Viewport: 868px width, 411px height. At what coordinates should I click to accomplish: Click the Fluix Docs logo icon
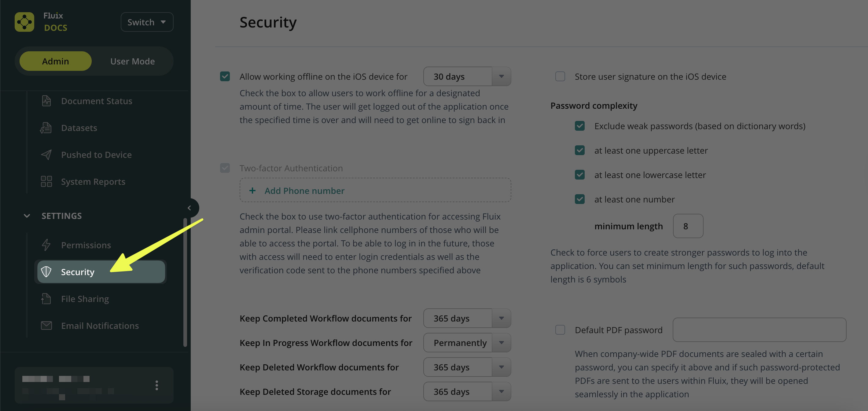24,22
